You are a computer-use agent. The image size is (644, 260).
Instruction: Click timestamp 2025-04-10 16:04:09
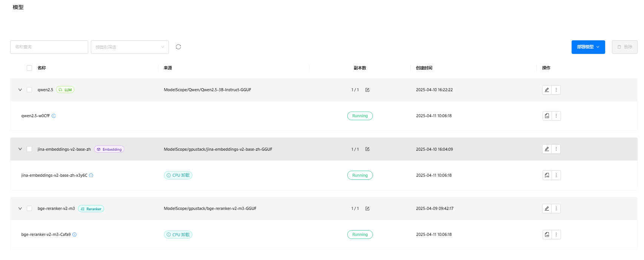coord(434,149)
